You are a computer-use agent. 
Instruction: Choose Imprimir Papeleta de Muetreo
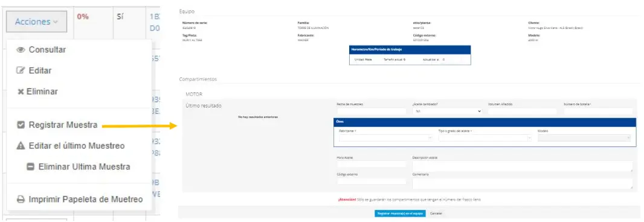coord(80,200)
